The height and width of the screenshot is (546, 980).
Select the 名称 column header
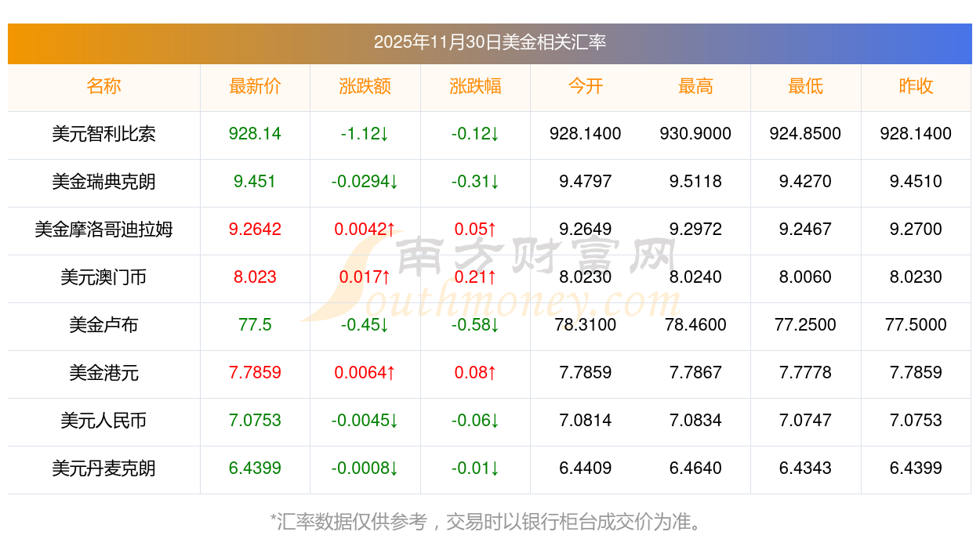click(x=104, y=86)
